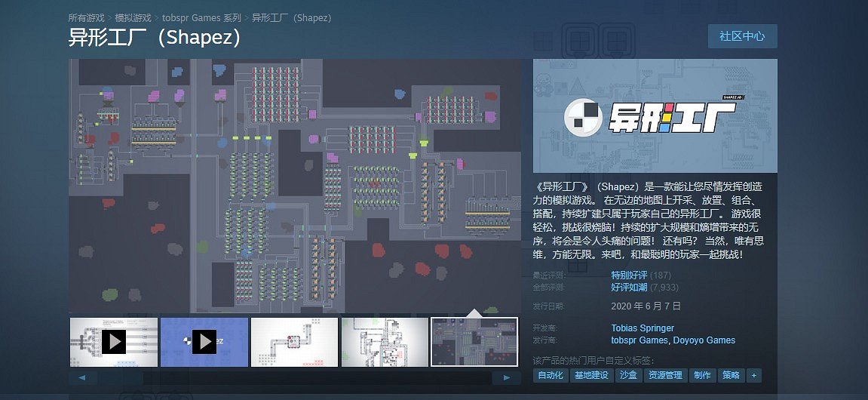Go to 所有游戏 in breadcrumb

click(87, 17)
